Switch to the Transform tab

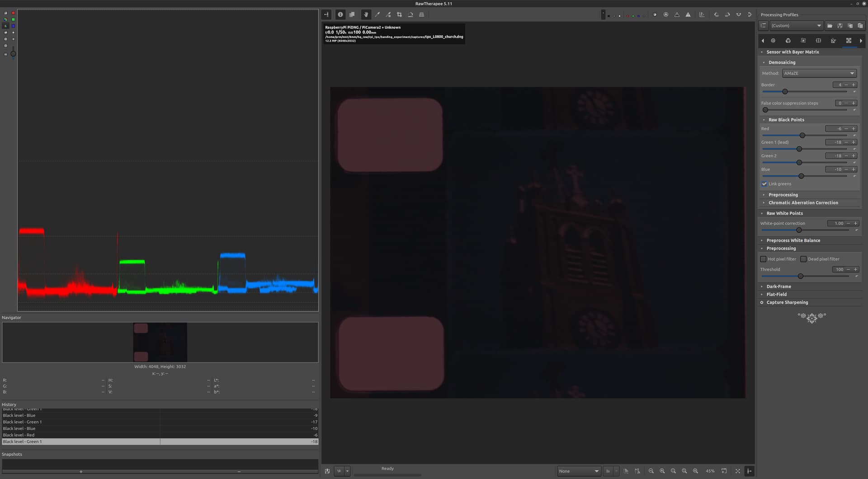point(833,41)
